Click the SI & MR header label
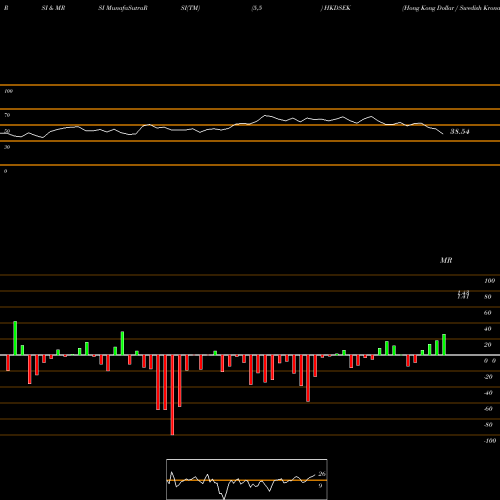 pyautogui.click(x=53, y=8)
